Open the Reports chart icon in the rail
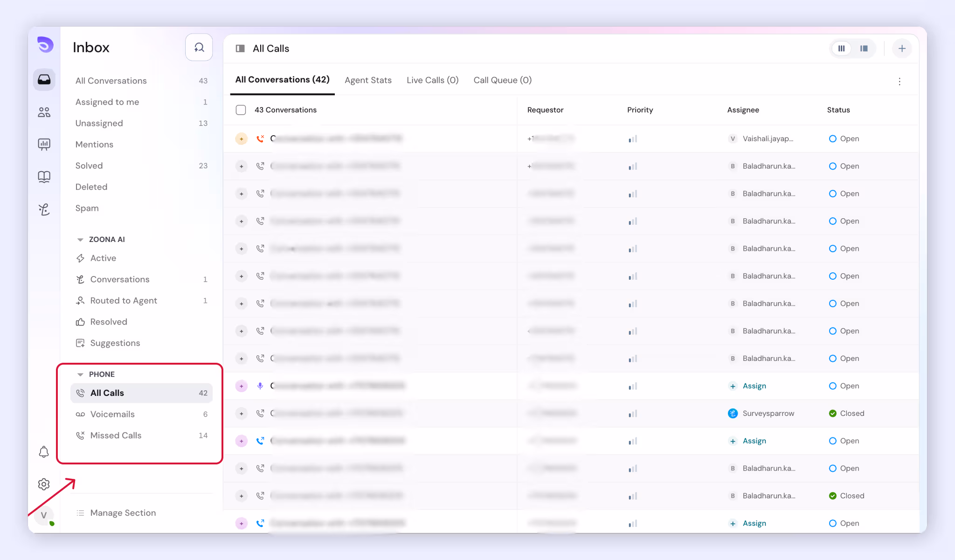The image size is (955, 560). pos(44,144)
